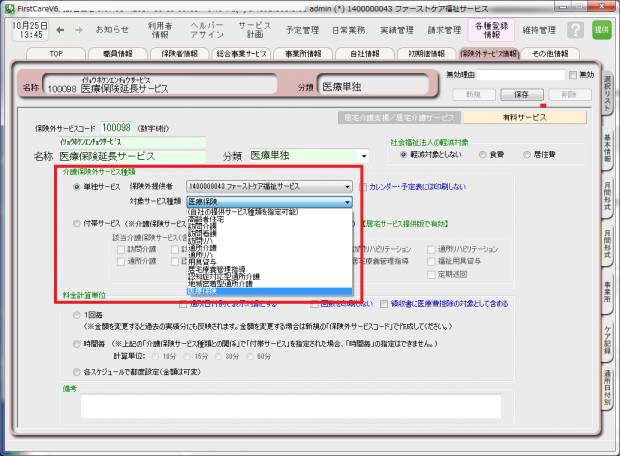Enable カレンダー・予定表には印刷しない checkbox
Viewport: 620px width, 456px height.
(364, 187)
